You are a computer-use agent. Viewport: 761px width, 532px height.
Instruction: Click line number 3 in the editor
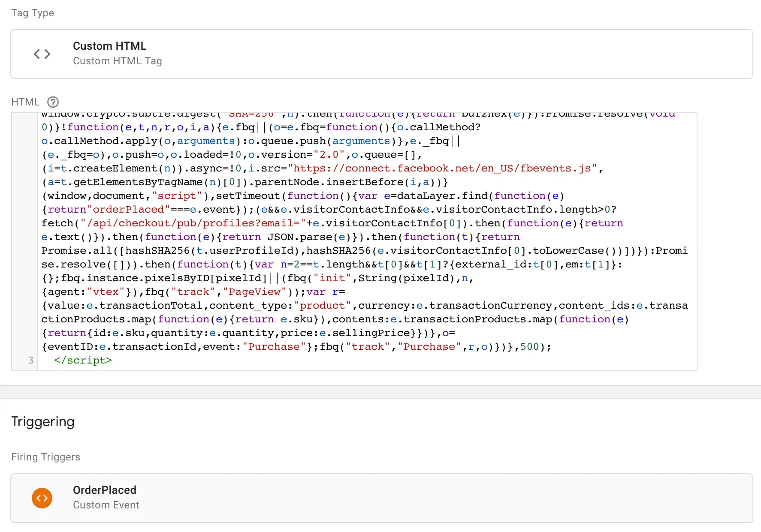[30, 360]
